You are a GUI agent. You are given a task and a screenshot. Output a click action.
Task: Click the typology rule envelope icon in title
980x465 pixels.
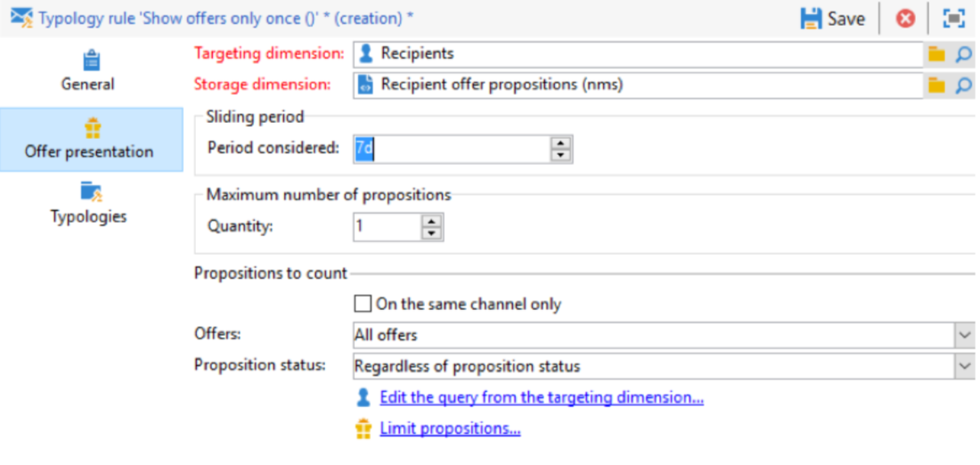point(21,18)
